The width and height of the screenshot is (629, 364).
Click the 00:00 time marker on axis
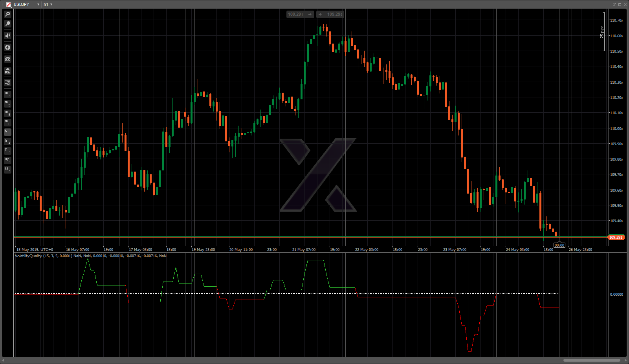point(559,245)
